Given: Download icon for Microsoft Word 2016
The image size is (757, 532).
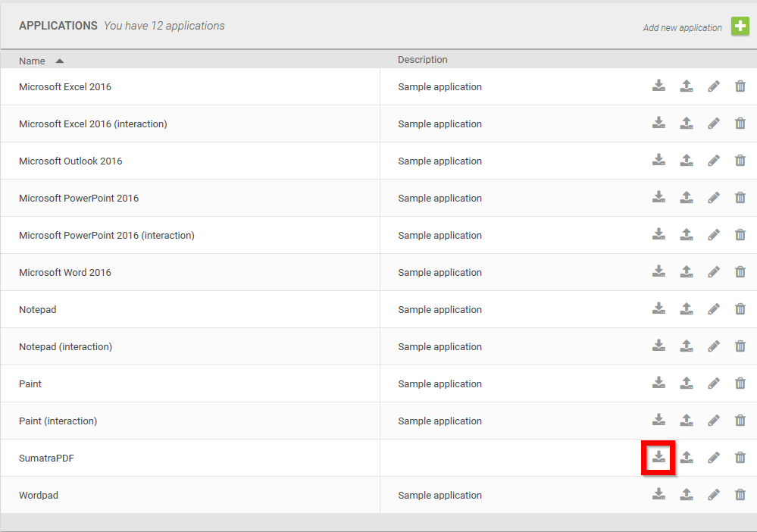Looking at the screenshot, I should click(x=658, y=271).
